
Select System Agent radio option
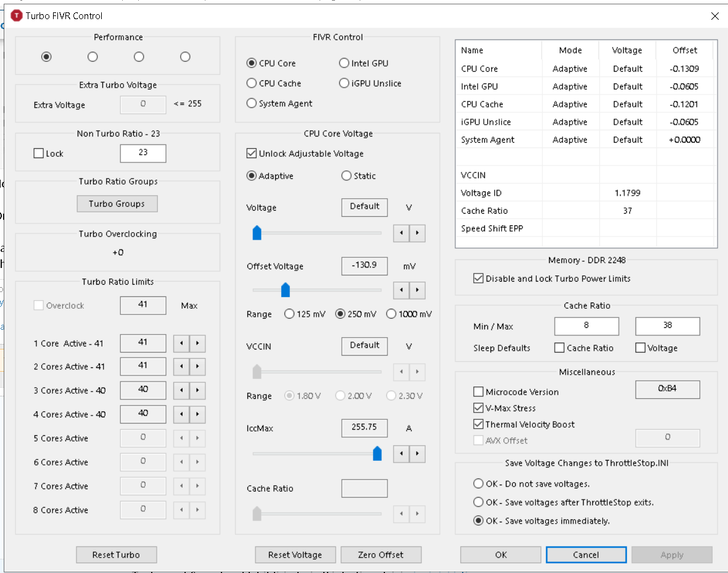[279, 103]
